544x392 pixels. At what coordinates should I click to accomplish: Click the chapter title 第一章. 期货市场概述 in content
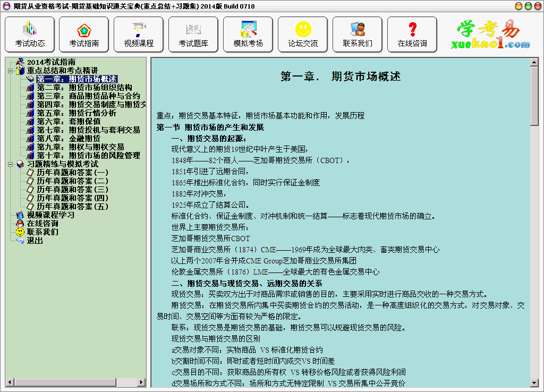tap(341, 76)
